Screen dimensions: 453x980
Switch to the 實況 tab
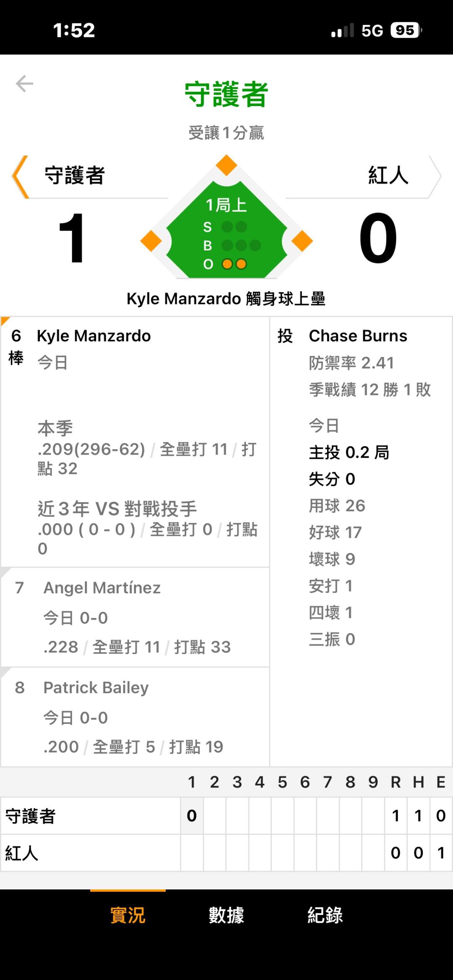coord(128,915)
